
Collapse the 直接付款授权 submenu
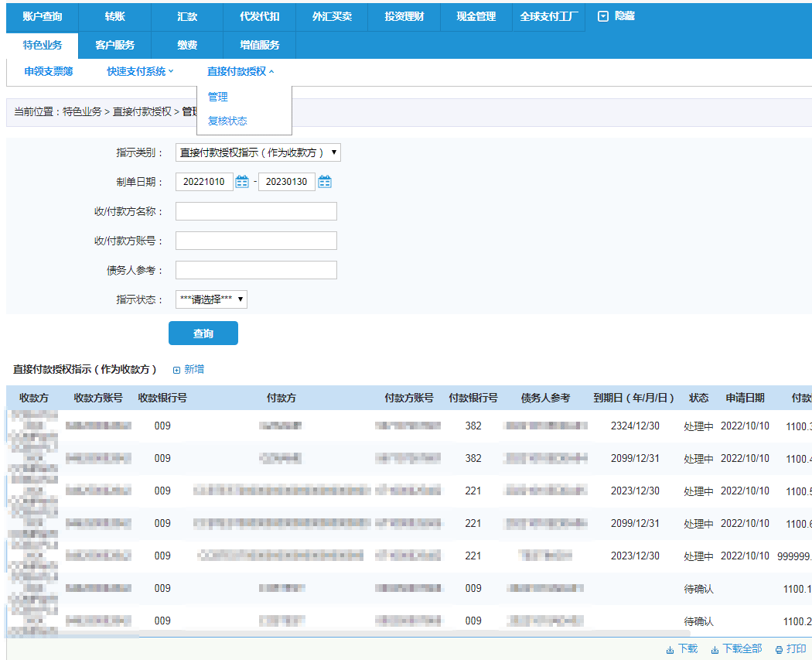(241, 71)
